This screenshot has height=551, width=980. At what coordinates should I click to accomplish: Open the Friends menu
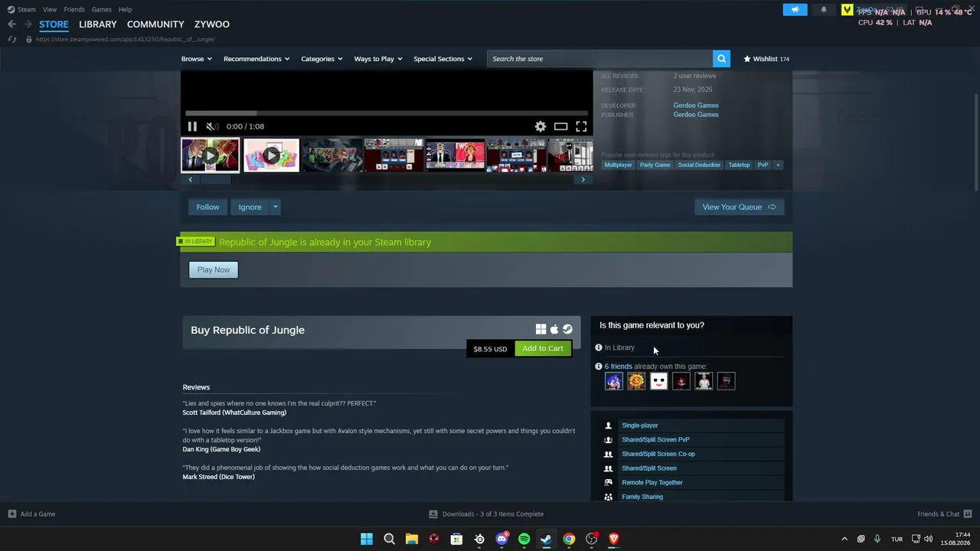(74, 9)
